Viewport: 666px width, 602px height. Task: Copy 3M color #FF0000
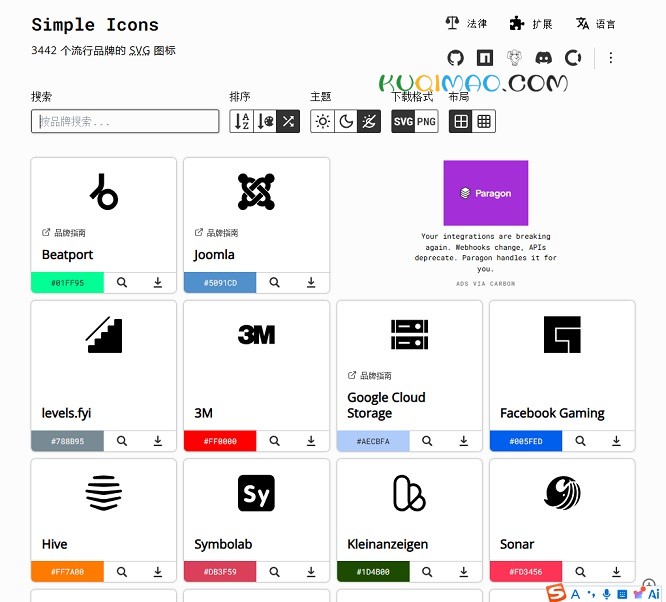[x=220, y=441]
